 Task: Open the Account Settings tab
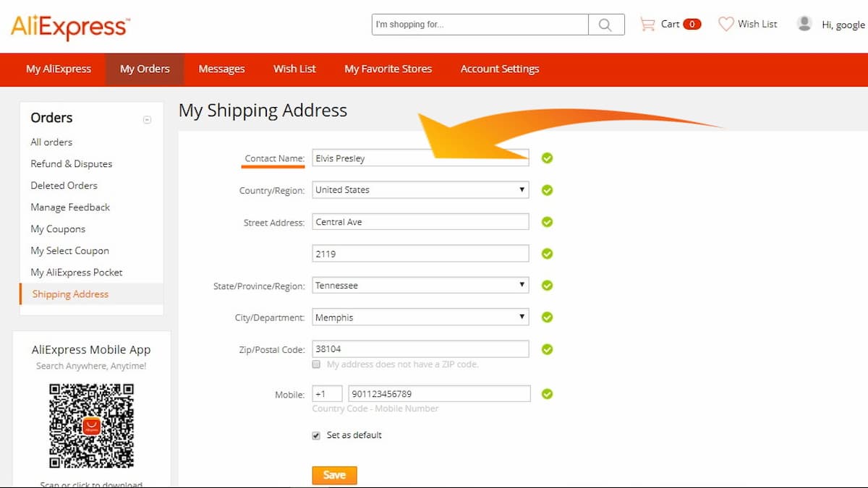(x=500, y=69)
